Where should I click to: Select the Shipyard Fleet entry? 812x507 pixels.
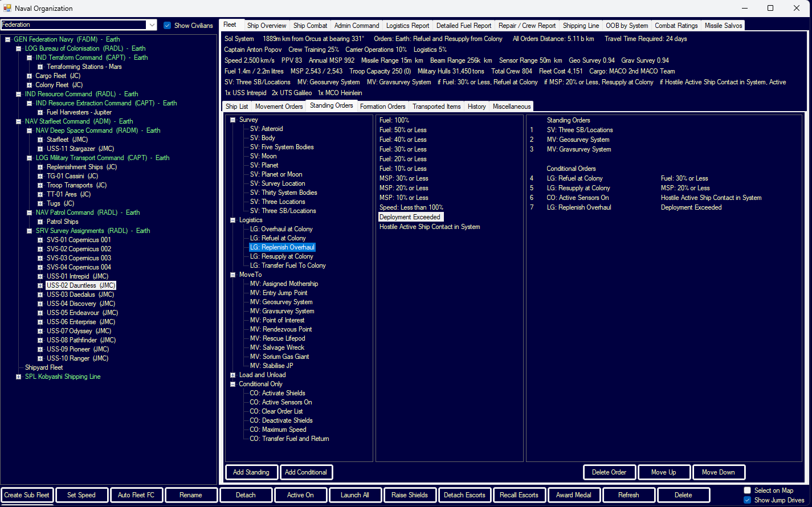tap(44, 367)
